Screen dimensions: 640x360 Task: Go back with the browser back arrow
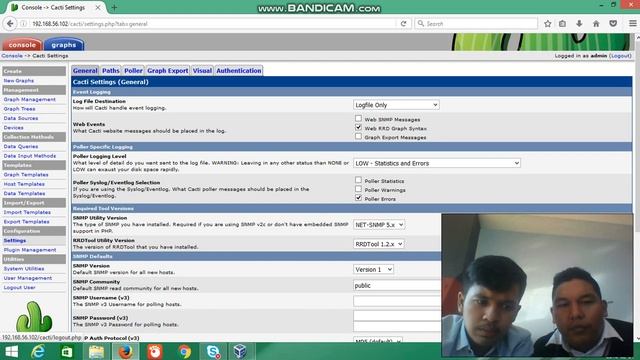[x=10, y=24]
